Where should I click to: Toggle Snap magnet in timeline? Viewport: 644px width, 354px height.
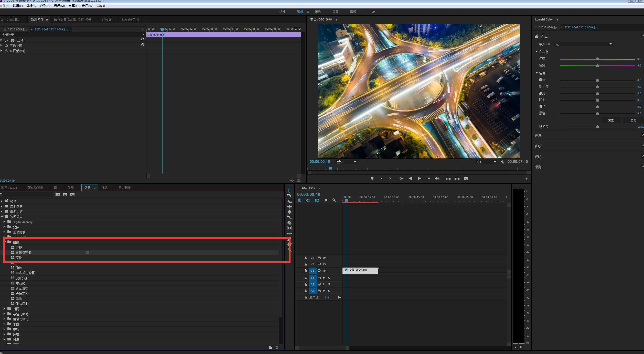308,201
